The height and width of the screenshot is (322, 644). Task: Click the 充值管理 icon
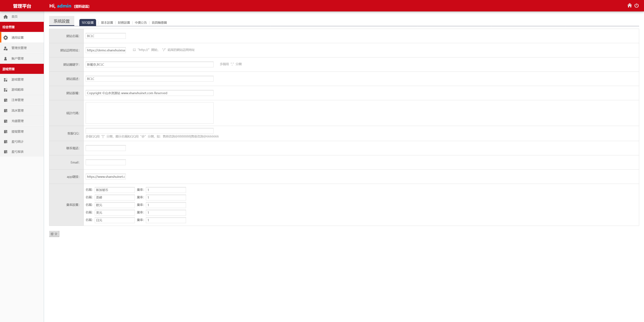click(6, 121)
